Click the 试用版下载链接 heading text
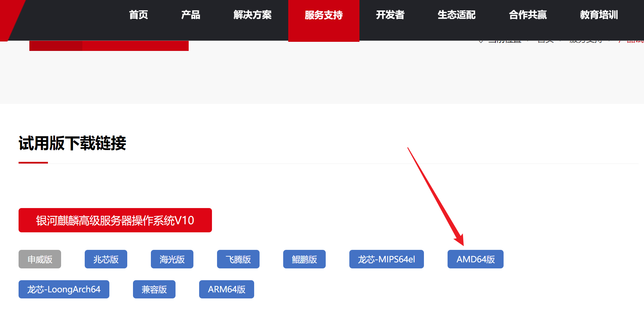Image resolution: width=644 pixels, height=320 pixels. point(72,143)
